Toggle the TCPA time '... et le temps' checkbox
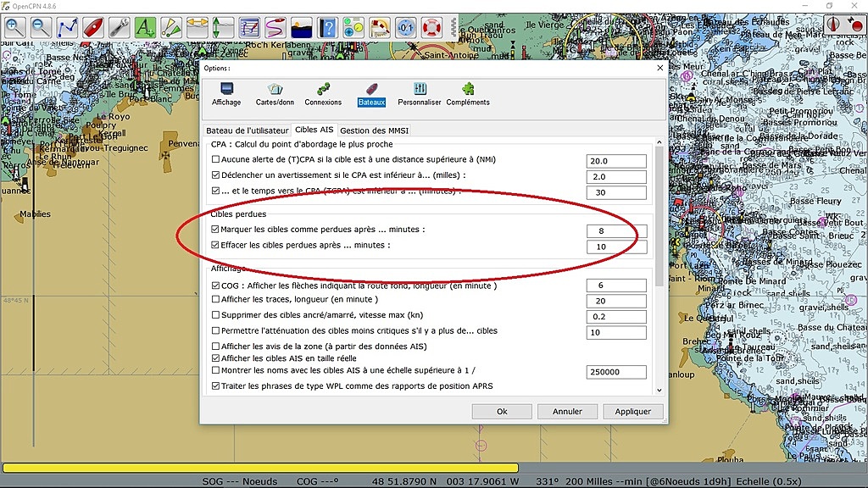Image resolution: width=868 pixels, height=488 pixels. coord(215,191)
